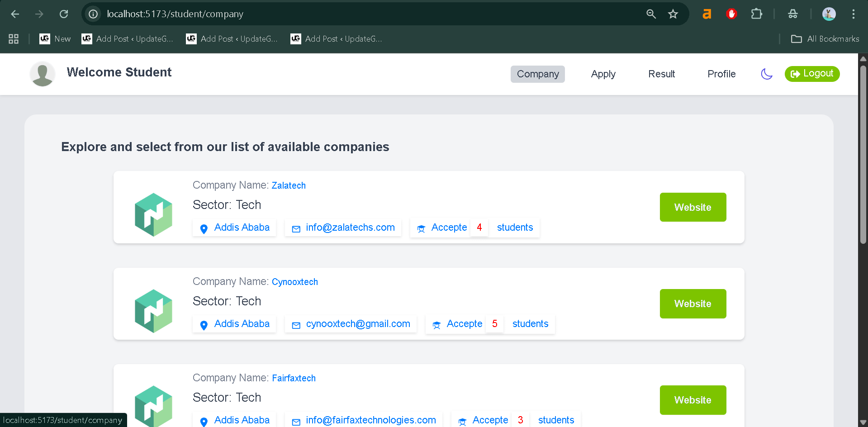Image resolution: width=868 pixels, height=427 pixels.
Task: Click the Cynooxtech company logo
Action: 153,311
